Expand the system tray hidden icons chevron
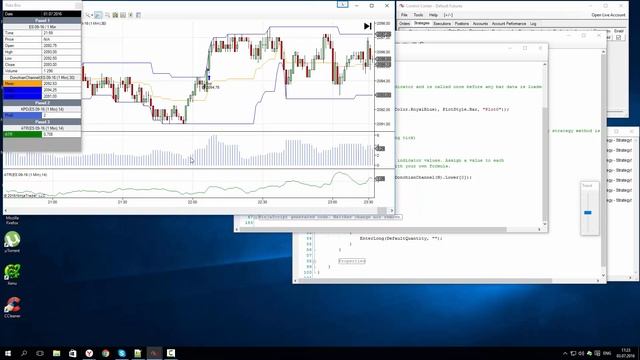This screenshot has height=360, width=640. point(565,353)
